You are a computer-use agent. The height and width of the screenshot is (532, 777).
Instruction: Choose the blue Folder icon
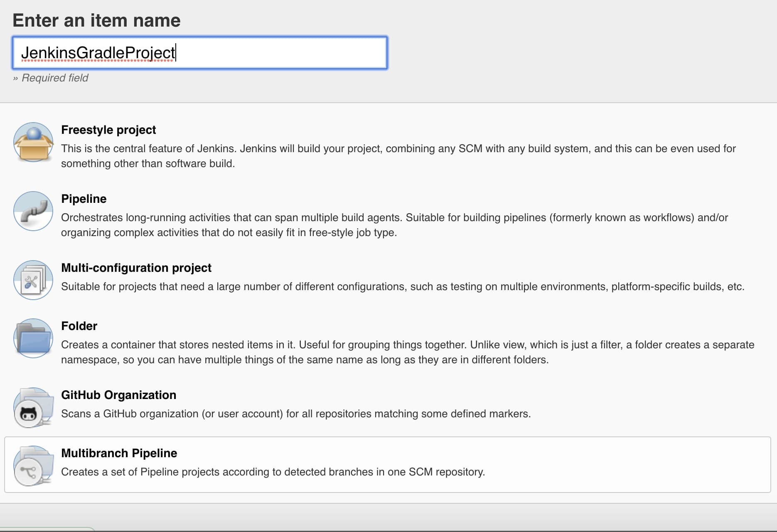[33, 338]
